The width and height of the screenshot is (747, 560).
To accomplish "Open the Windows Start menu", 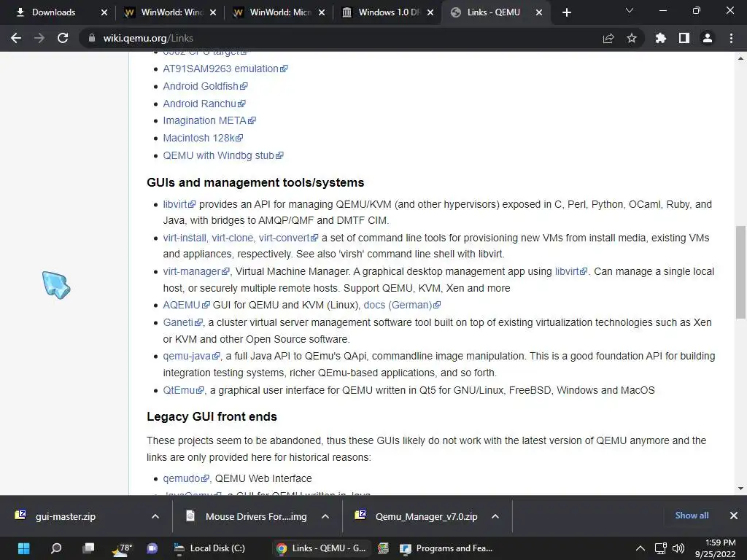I will point(24,548).
